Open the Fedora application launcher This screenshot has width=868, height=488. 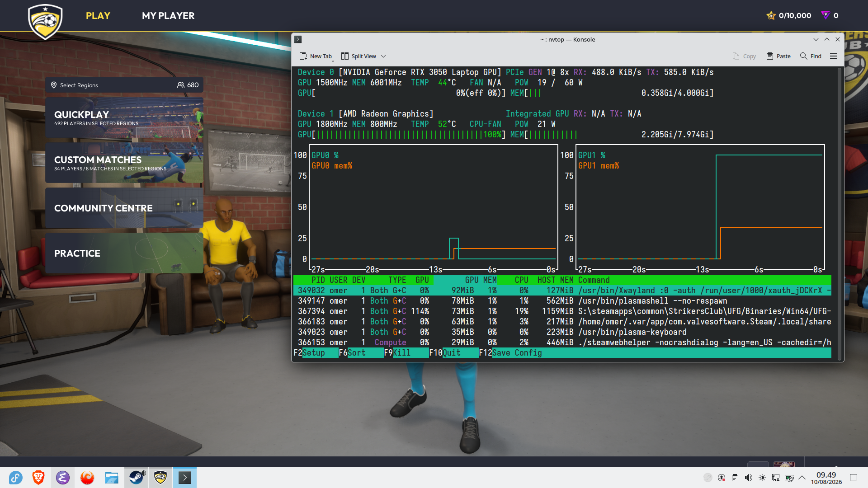click(x=15, y=478)
